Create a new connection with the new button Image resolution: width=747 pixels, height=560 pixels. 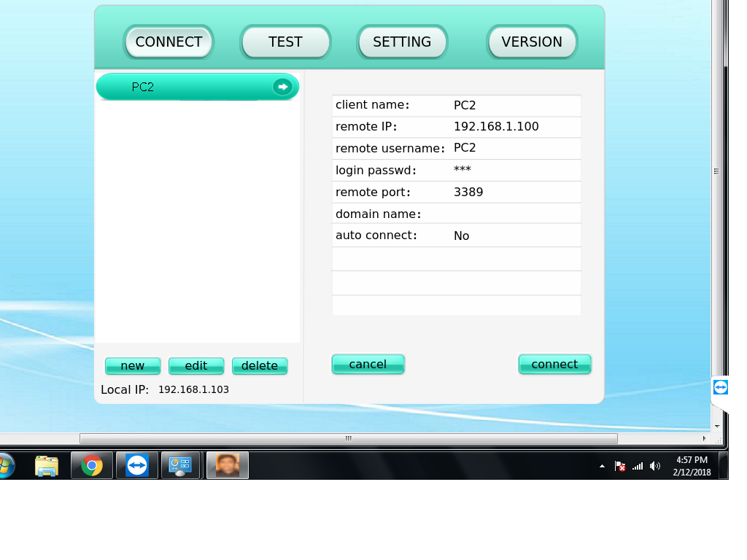pyautogui.click(x=133, y=365)
